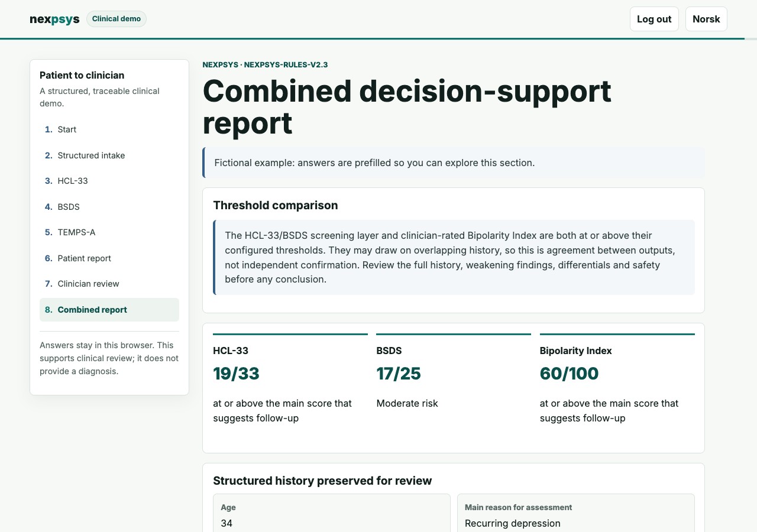Click the Moderate risk label

tap(407, 403)
